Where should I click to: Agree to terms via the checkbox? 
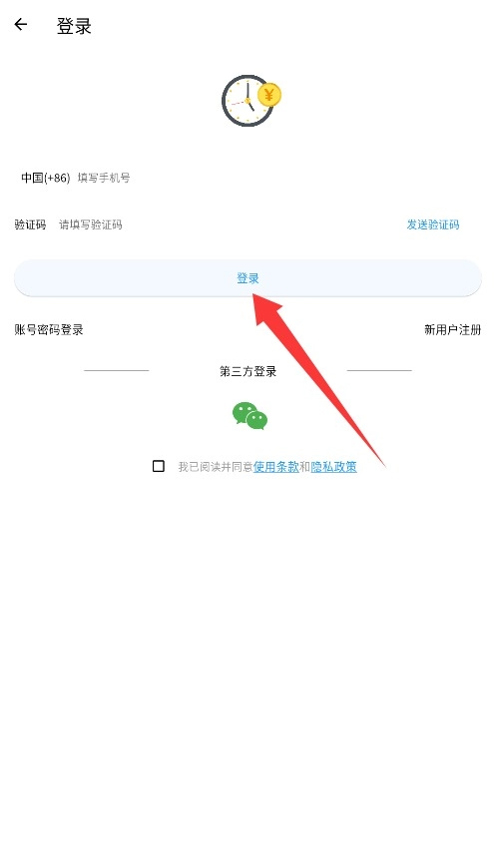click(159, 466)
